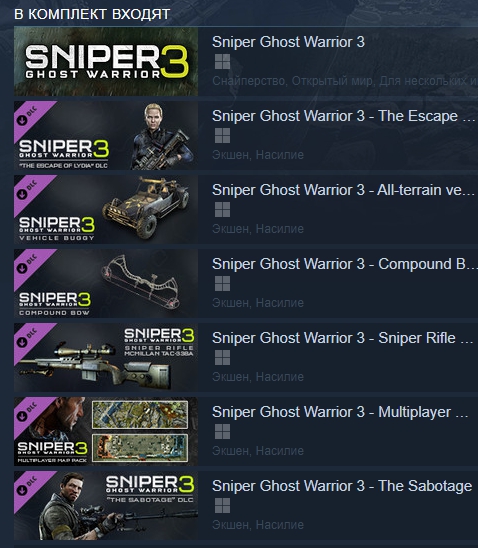Click purple DLC badge on Vehicle Buggy image
This screenshot has height=548, width=478.
tap(30, 191)
